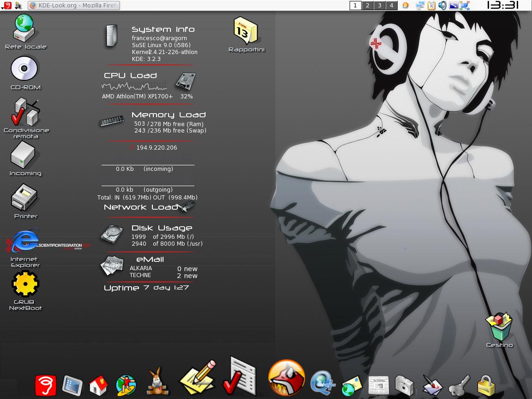
Task: Launch the aMule donkey icon in dock
Action: point(157,382)
